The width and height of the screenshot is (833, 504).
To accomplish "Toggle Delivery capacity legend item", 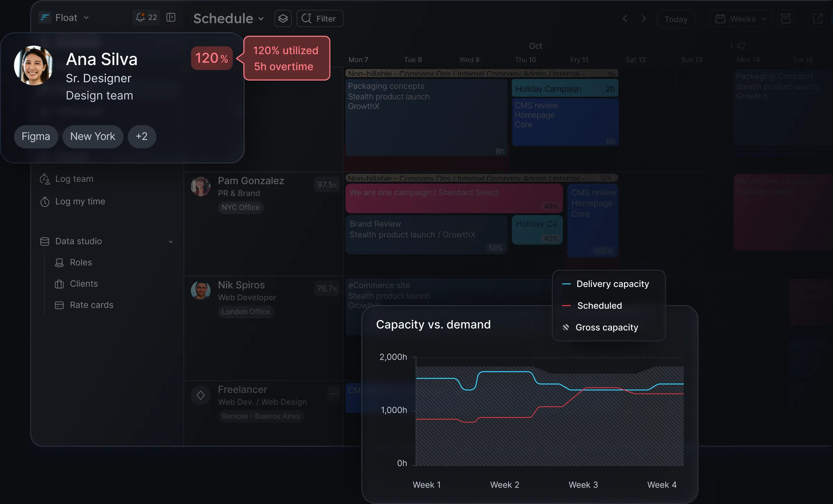I will (x=606, y=284).
